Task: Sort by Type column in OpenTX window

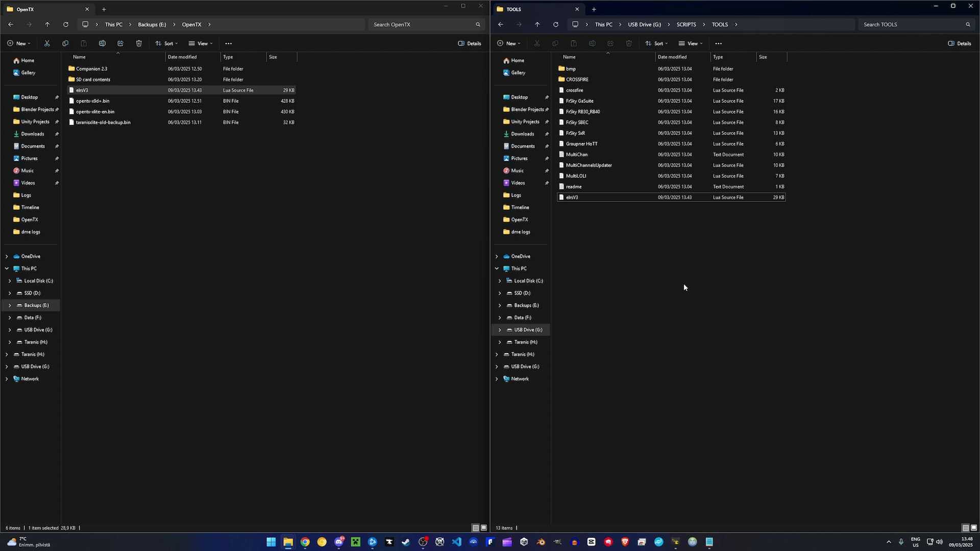Action: click(x=243, y=57)
